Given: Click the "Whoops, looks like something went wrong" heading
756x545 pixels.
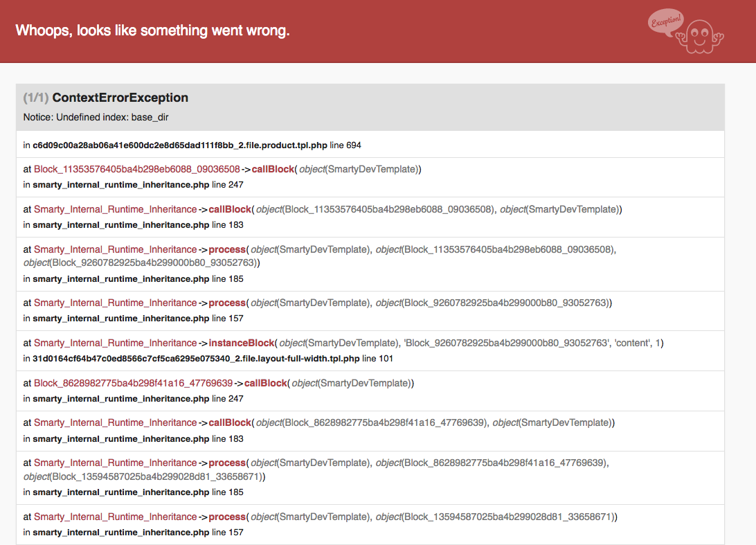Looking at the screenshot, I should 153,30.
